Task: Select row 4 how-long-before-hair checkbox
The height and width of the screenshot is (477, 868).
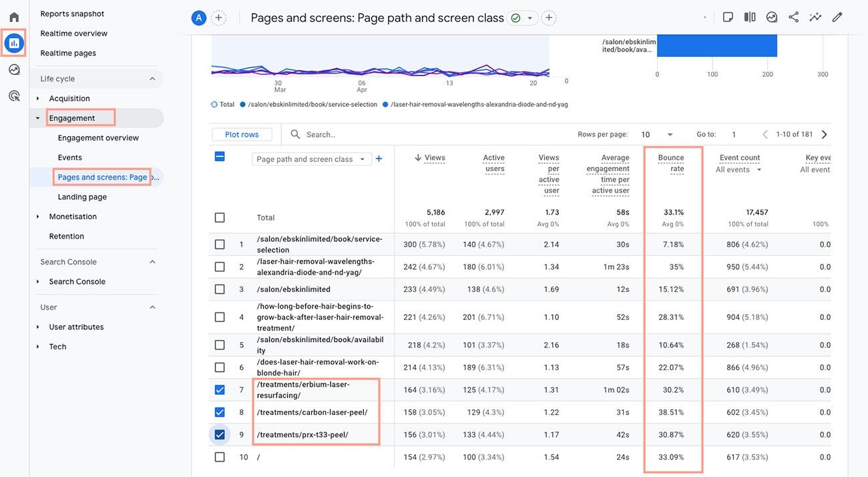Action: click(220, 317)
